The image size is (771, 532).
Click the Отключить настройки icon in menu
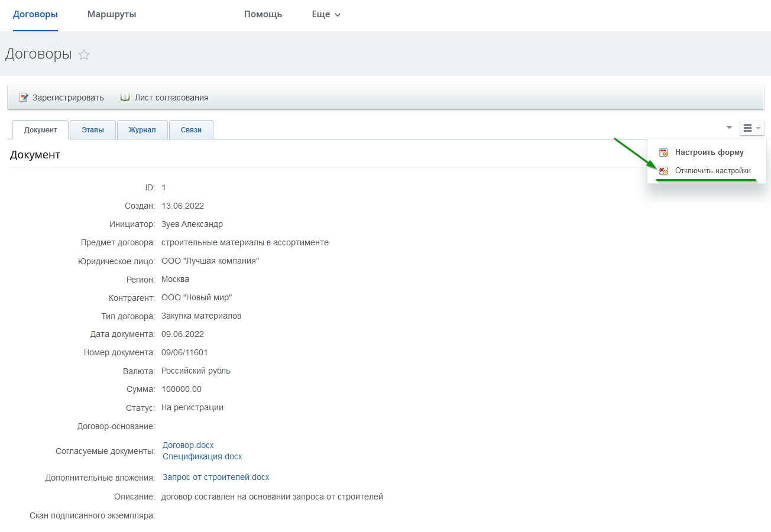[663, 171]
